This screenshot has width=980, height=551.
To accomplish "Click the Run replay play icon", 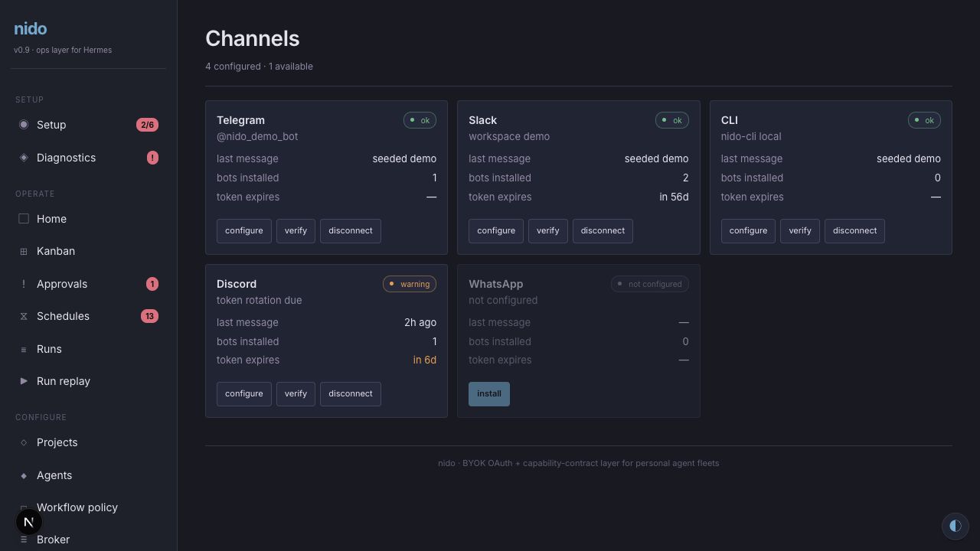I will pos(24,381).
